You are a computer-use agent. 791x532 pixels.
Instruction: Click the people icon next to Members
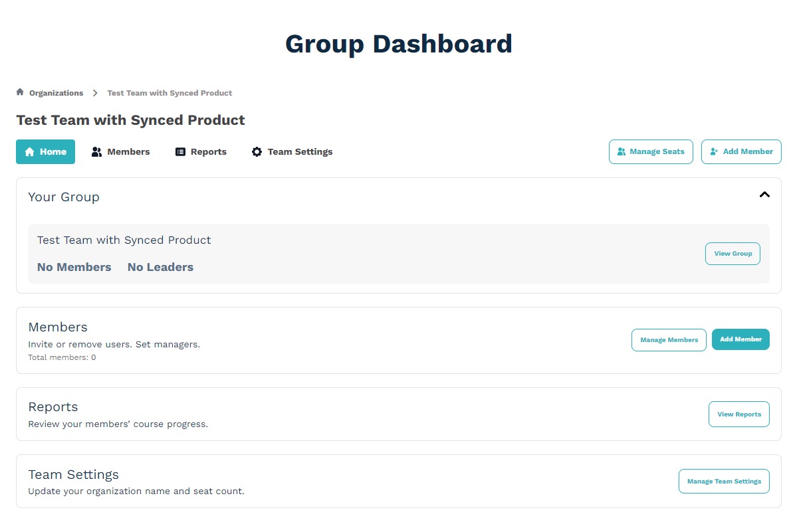[x=97, y=151]
